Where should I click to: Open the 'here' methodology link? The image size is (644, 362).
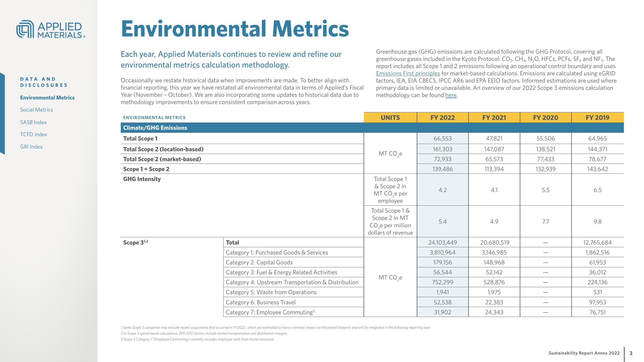451,95
